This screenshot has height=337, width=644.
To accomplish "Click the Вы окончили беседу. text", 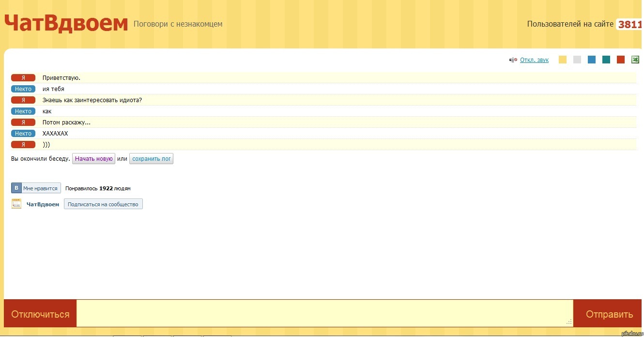I will click(x=41, y=159).
